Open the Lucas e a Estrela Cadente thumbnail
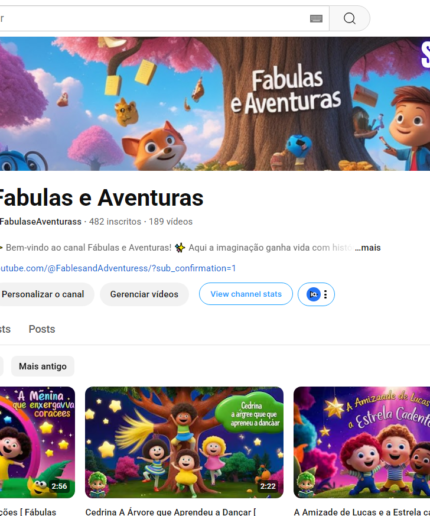Screen dimensions: 430x516 click(x=362, y=442)
